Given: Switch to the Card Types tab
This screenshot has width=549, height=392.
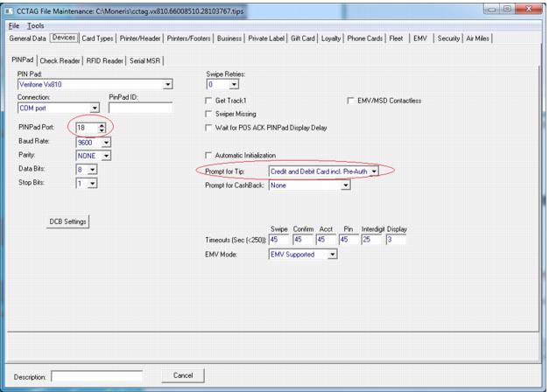Looking at the screenshot, I should [x=101, y=38].
